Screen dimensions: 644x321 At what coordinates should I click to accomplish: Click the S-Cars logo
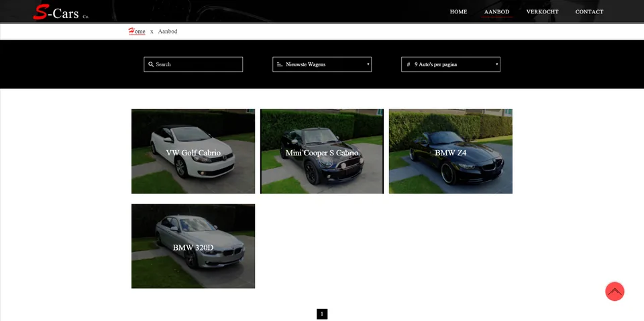tap(60, 12)
